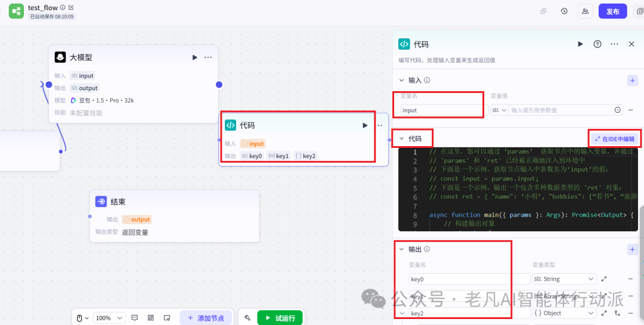This screenshot has height=325, width=644.
Task: Click the test_flow app logo
Action: tap(17, 11)
